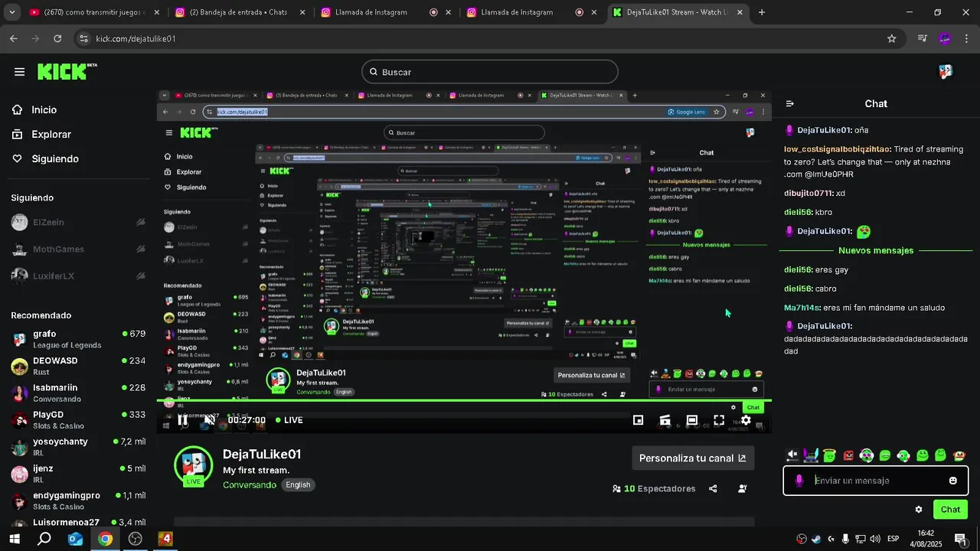Click the DejaTuLike01 channel avatar
The image size is (980, 551).
pyautogui.click(x=194, y=465)
